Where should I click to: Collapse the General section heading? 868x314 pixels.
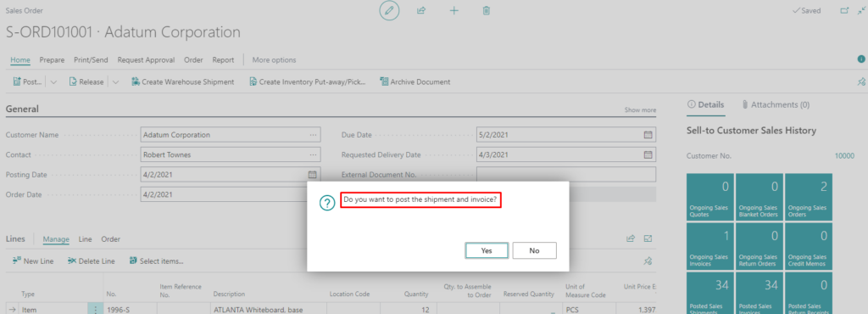(x=22, y=109)
